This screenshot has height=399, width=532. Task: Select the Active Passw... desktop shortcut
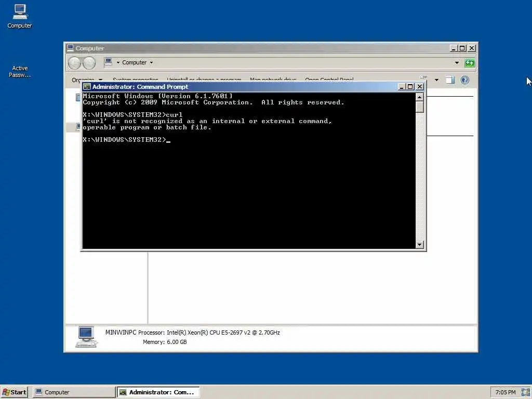click(20, 71)
